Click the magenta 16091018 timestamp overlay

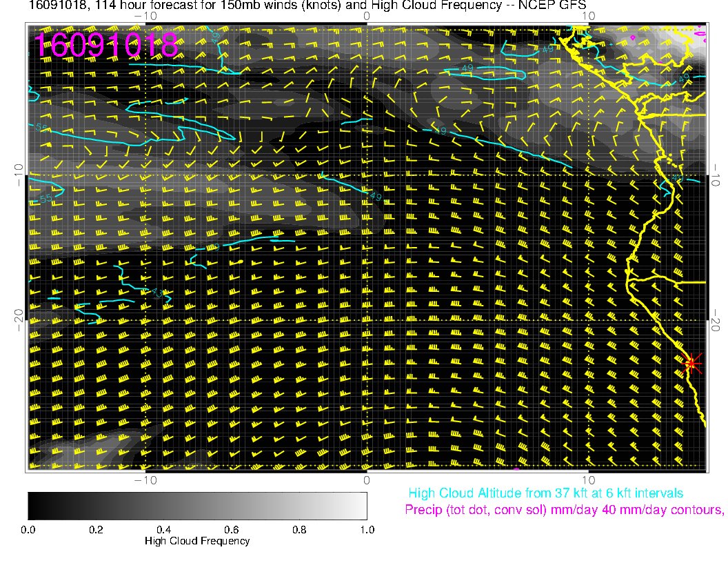(106, 45)
